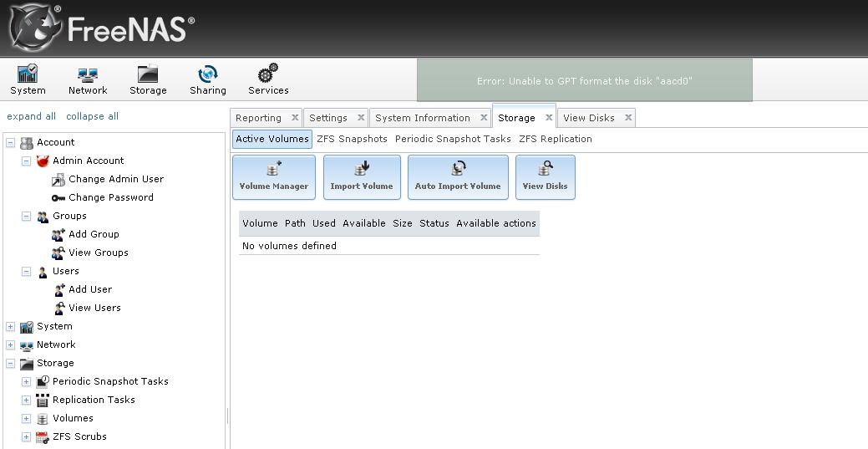Open the ZFS Snapshots sub-tab
This screenshot has width=868, height=449.
pos(352,139)
